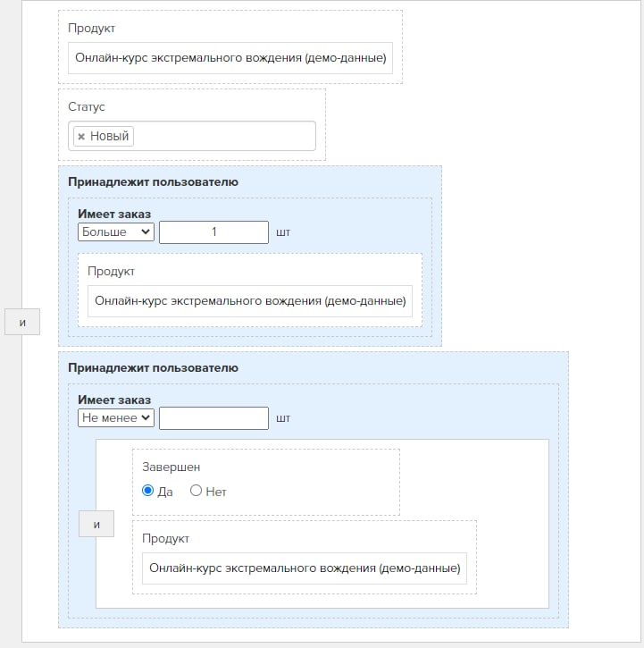
Task: Click empty quantity field next to Не менее
Action: pyautogui.click(x=214, y=418)
